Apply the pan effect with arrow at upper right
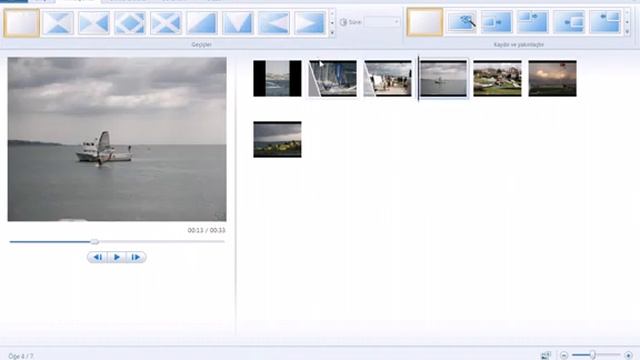The height and width of the screenshot is (360, 640). pyautogui.click(x=533, y=22)
